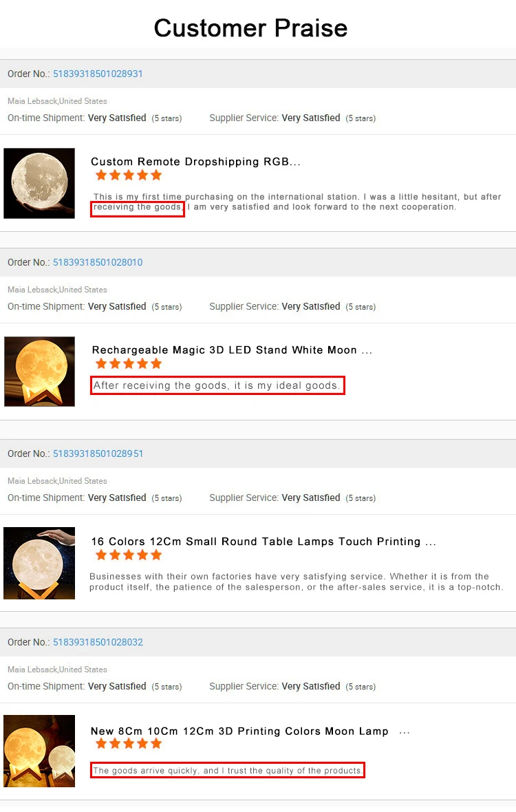Click star rating under New 8Cm 10Cm
516x812 pixels.
(129, 744)
